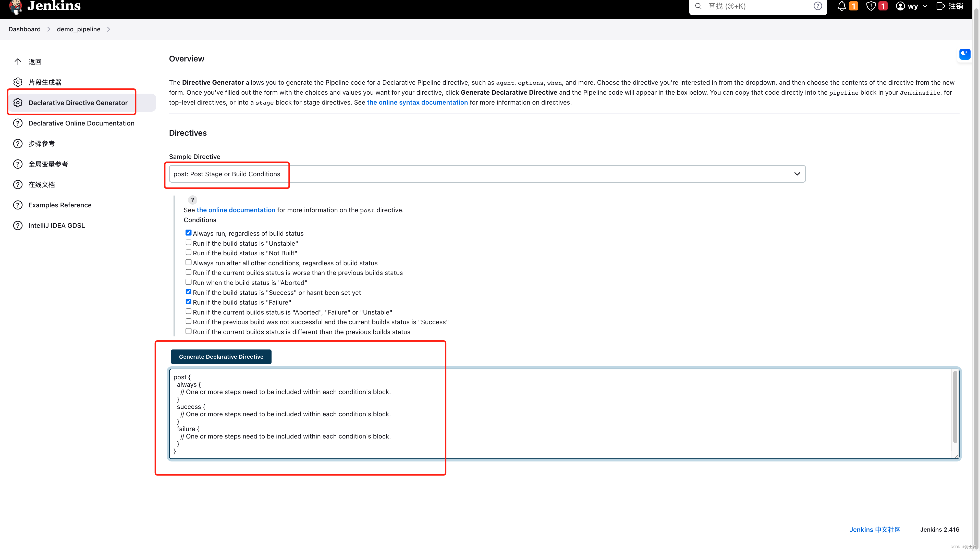Click the small question mark help above Conditions
The width and height of the screenshot is (980, 551).
[x=192, y=200]
